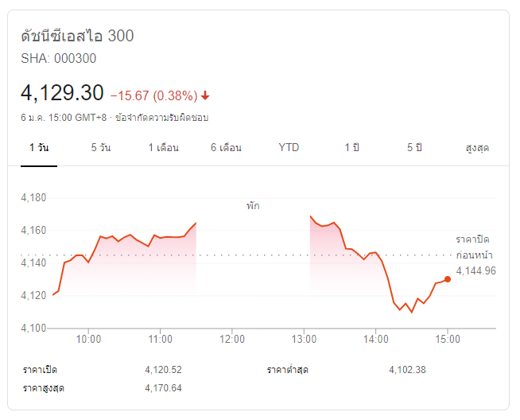Click the ราคาต่ำสุด value 4,102.38
The width and height of the screenshot is (520, 420).
coord(407,370)
